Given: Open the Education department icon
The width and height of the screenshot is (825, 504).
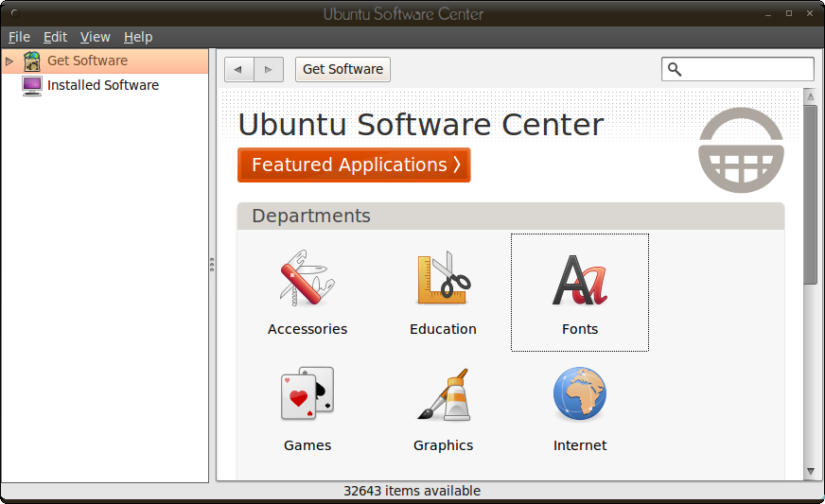Looking at the screenshot, I should (443, 279).
